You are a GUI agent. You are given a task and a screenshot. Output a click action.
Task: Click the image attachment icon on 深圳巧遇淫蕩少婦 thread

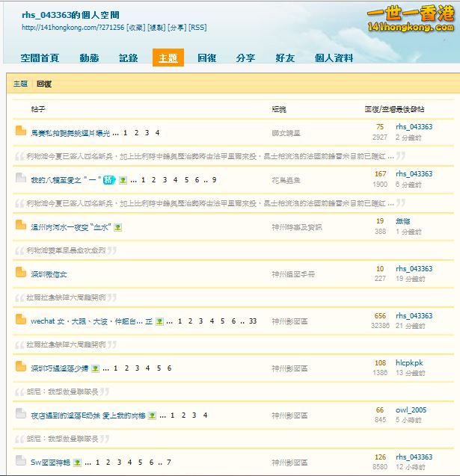pos(95,368)
